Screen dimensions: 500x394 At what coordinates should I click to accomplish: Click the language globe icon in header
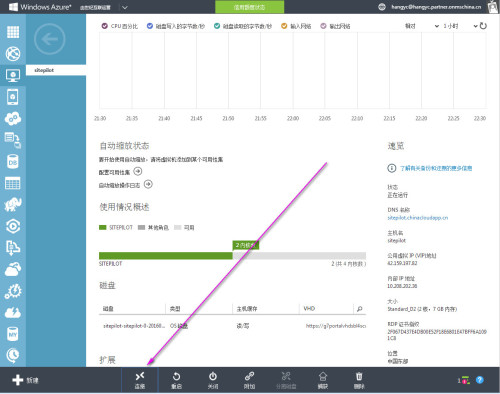[382, 7]
